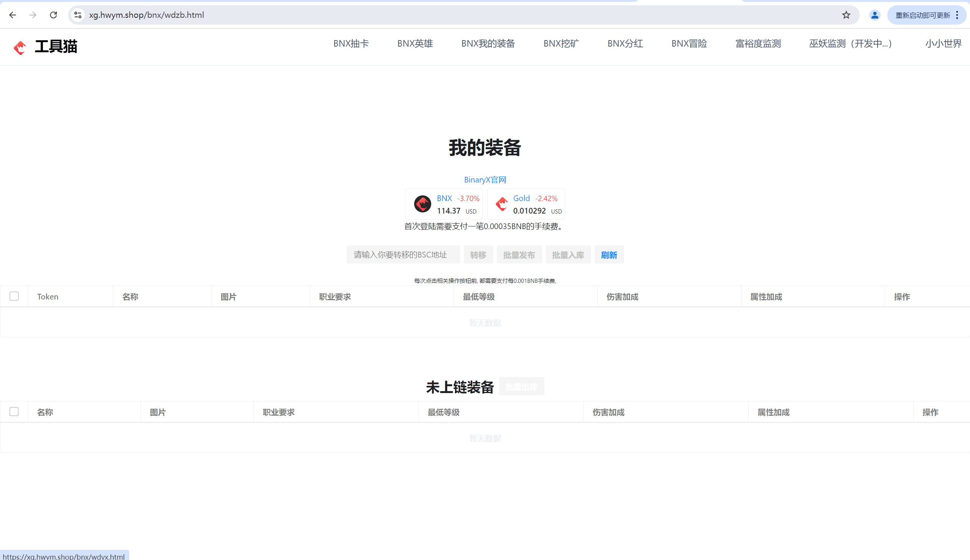
Task: Click the 重新启动即可更新 update button
Action: pyautogui.click(x=922, y=15)
